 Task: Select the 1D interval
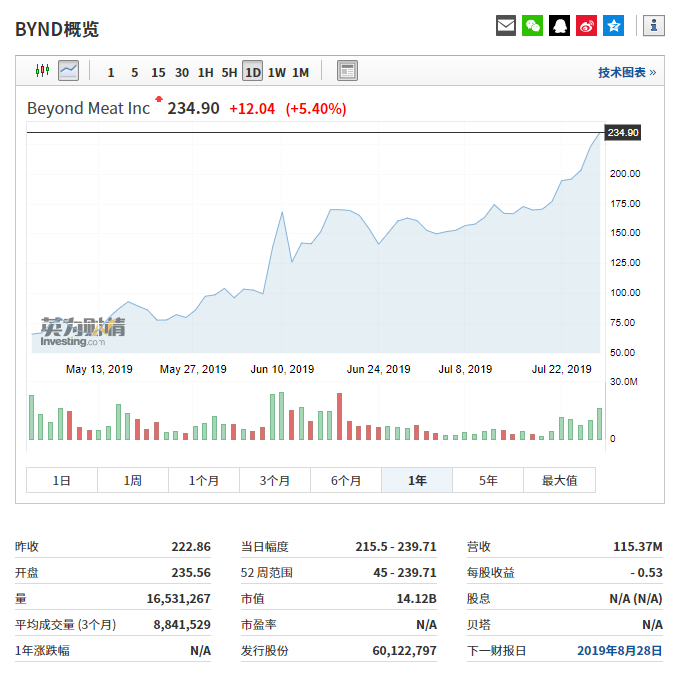253,71
